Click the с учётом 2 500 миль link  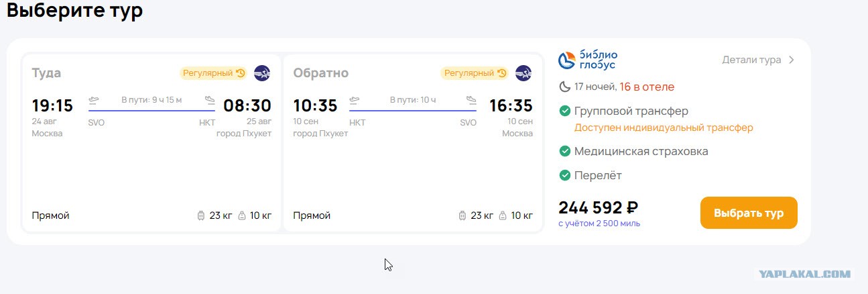599,224
